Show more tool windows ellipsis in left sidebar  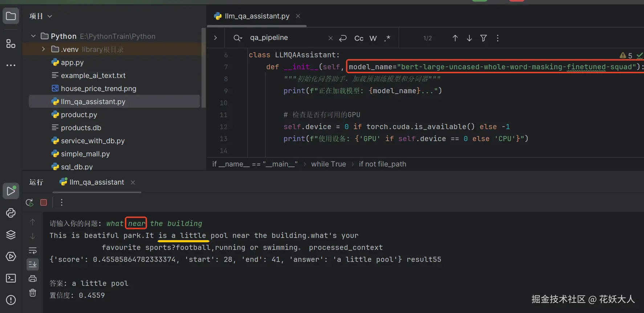(11, 65)
